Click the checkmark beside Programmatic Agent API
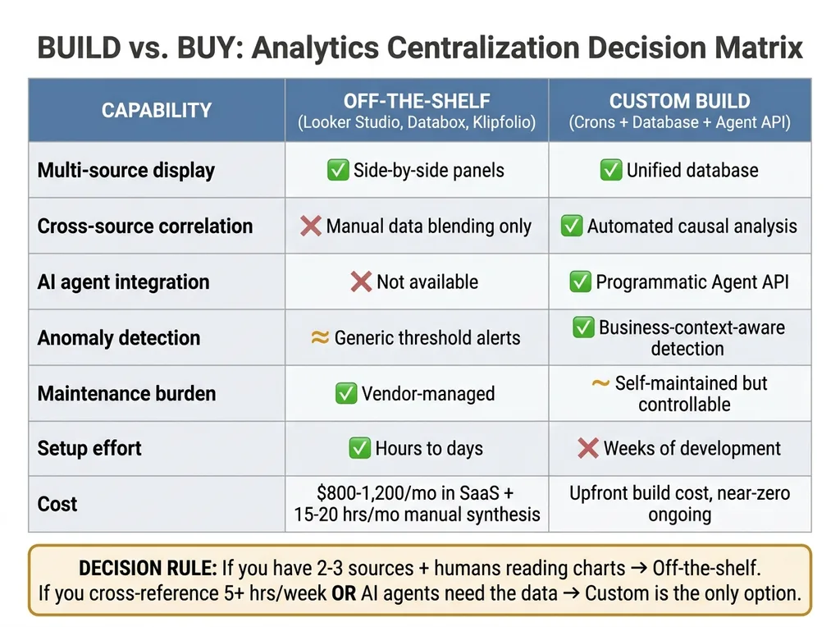840x627 pixels. (580, 282)
